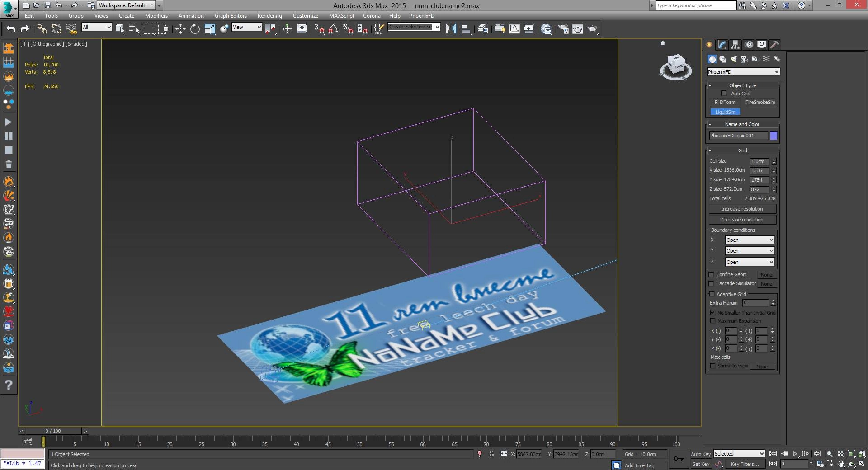Click Decrease resolution button
The height and width of the screenshot is (470, 868).
click(742, 220)
